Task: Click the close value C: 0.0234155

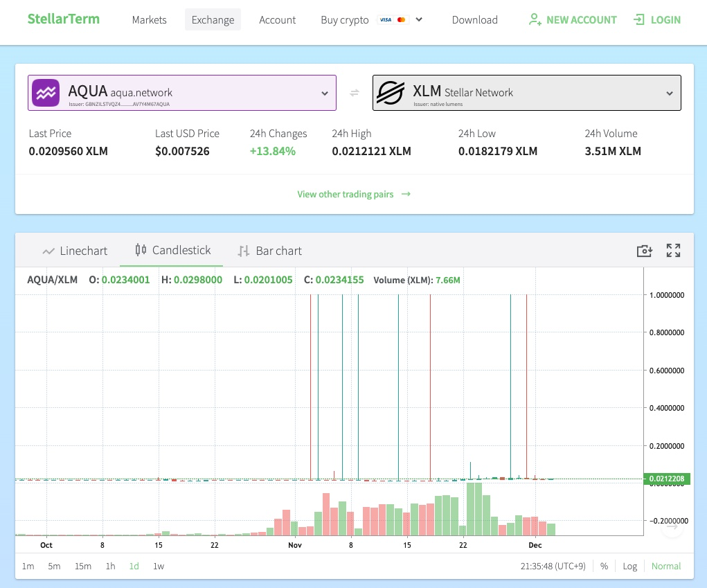Action: pyautogui.click(x=334, y=280)
